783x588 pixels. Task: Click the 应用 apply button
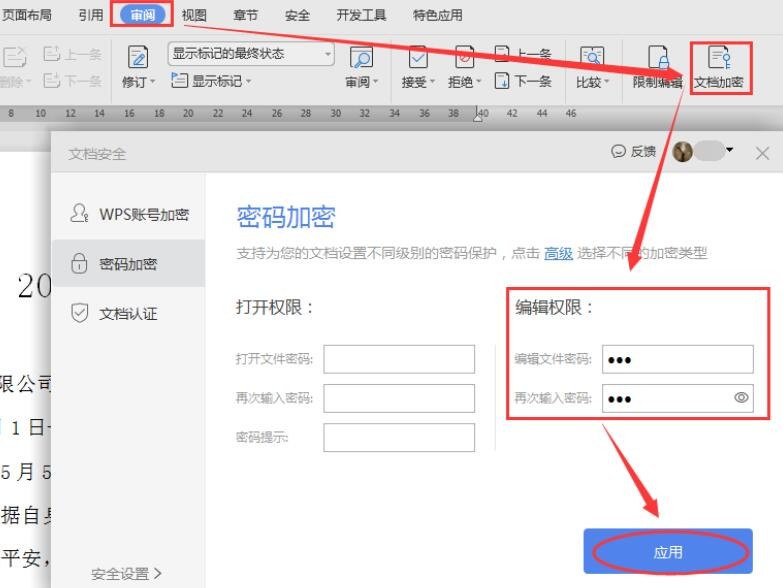(668, 552)
